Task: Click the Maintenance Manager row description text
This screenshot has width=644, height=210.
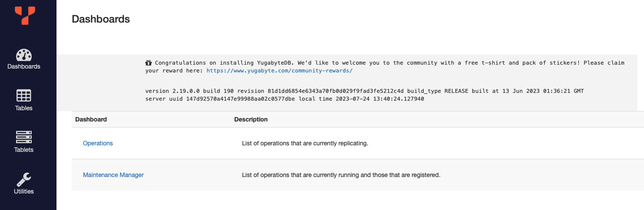Action: (x=341, y=175)
